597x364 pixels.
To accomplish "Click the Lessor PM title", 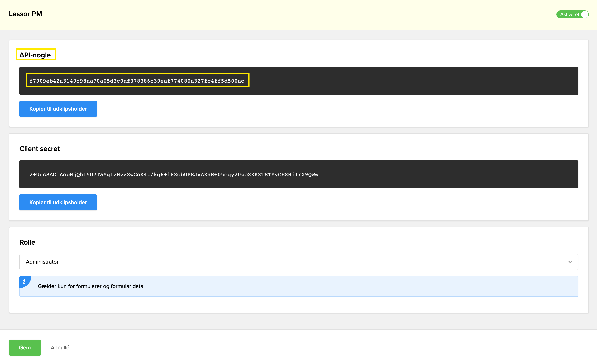I will (x=25, y=14).
